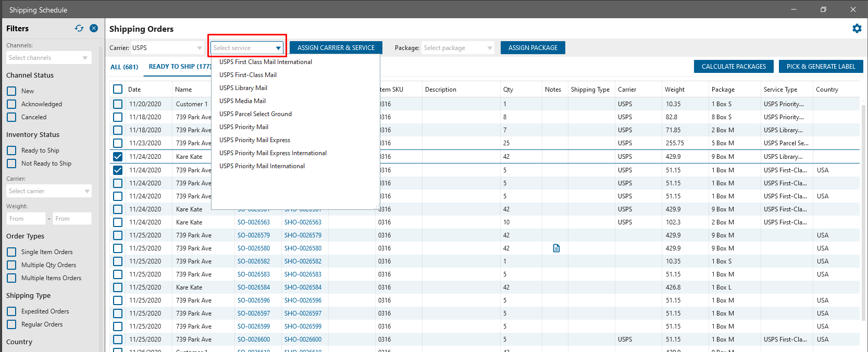This screenshot has height=352, width=868.
Task: Open the SO-0026583 order link
Action: (254, 274)
